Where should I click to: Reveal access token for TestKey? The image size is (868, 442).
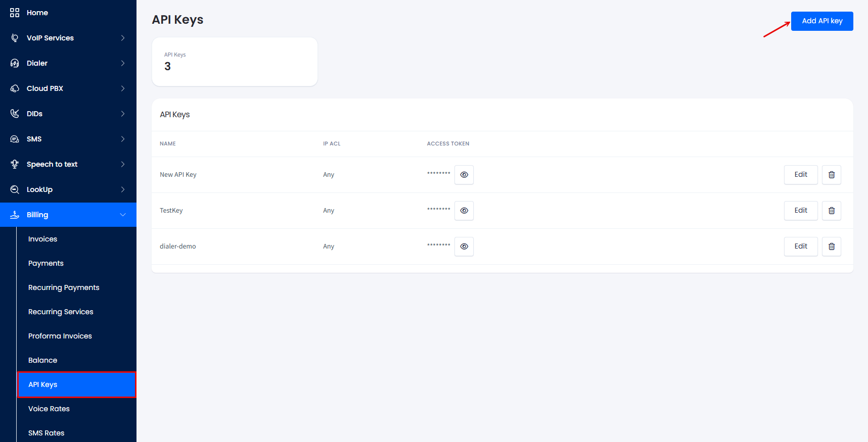coord(464,211)
